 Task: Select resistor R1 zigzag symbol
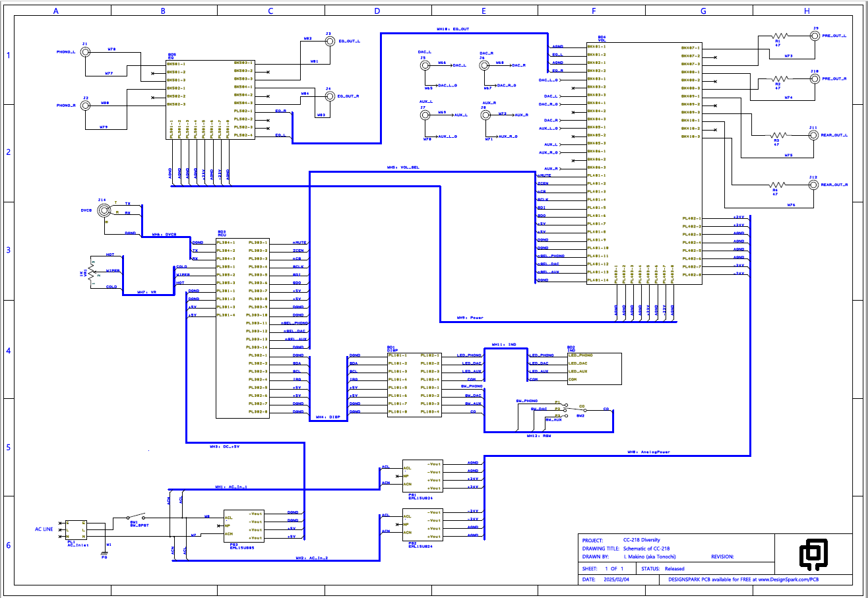tap(780, 36)
